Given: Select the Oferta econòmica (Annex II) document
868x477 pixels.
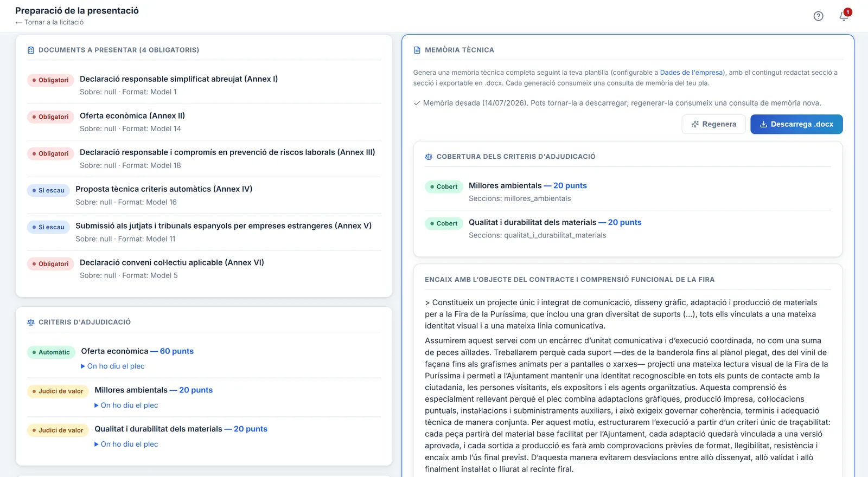Looking at the screenshot, I should coord(132,116).
